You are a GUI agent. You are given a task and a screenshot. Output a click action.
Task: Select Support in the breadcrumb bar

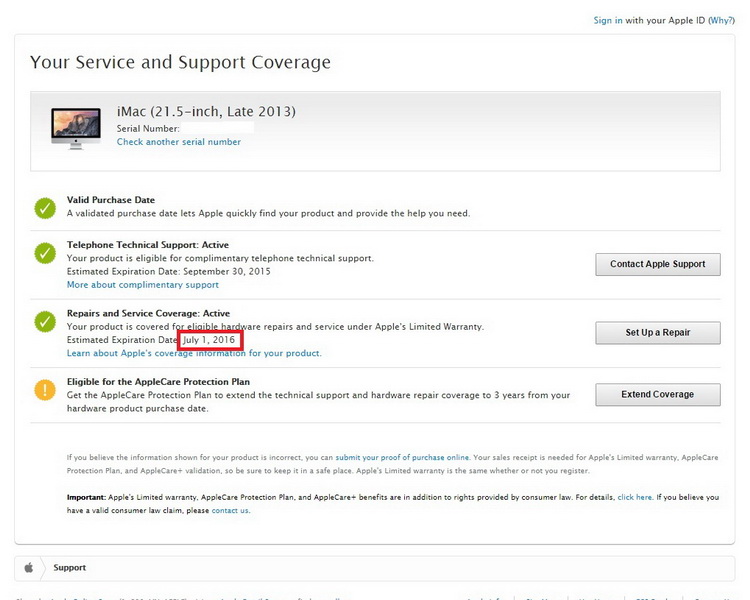[70, 568]
